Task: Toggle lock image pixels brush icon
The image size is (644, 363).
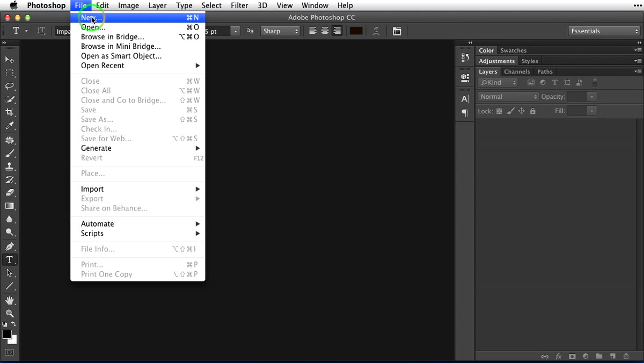Action: [x=510, y=111]
